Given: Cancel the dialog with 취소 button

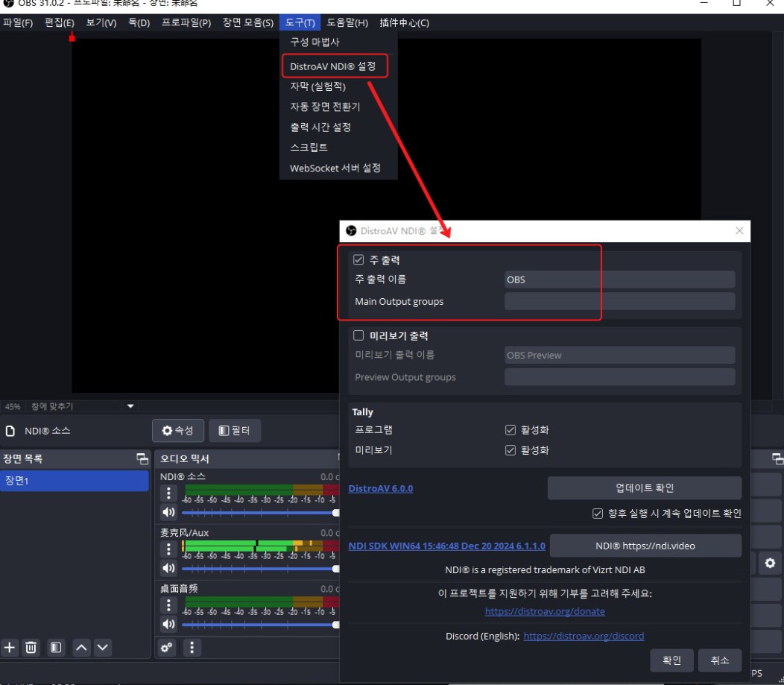Looking at the screenshot, I should pyautogui.click(x=719, y=660).
